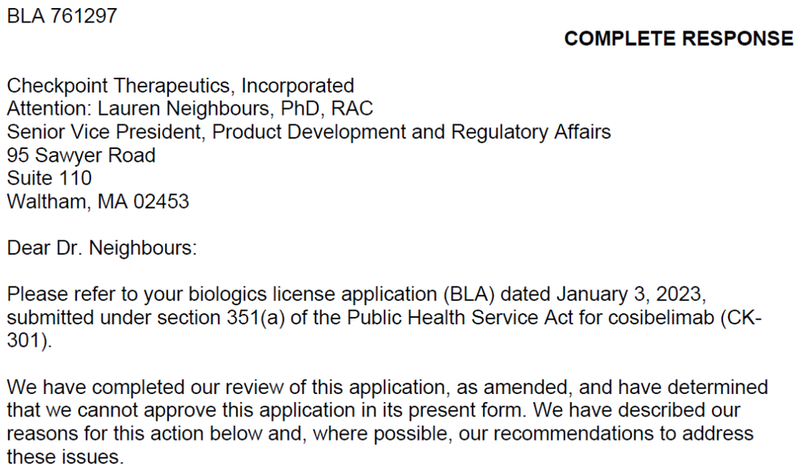Click the closing words these issues
The image size is (800, 474).
[x=65, y=457]
